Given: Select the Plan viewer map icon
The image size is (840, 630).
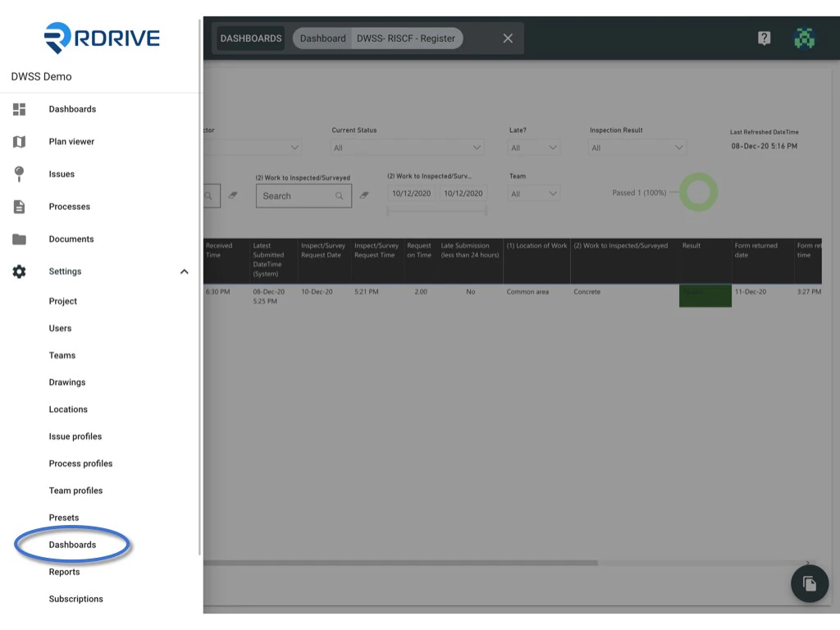Looking at the screenshot, I should click(18, 141).
